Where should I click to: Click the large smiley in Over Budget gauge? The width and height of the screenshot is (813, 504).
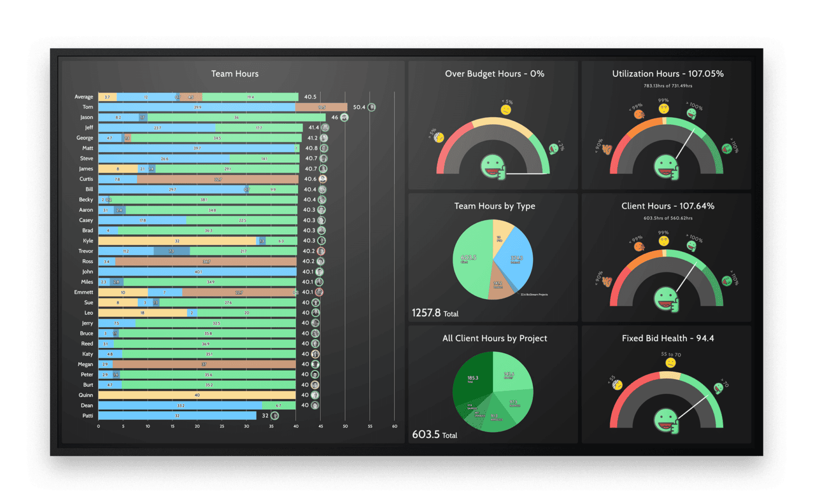pyautogui.click(x=493, y=167)
